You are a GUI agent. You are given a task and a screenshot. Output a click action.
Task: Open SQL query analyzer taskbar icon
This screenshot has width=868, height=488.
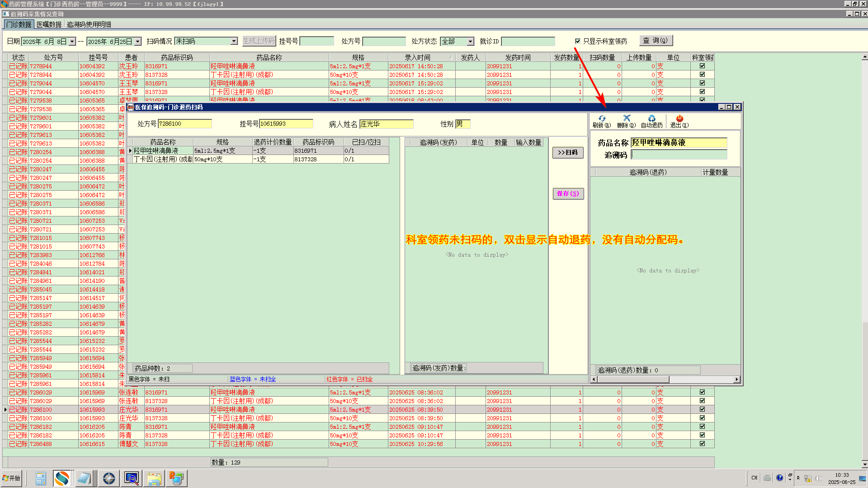(132, 478)
